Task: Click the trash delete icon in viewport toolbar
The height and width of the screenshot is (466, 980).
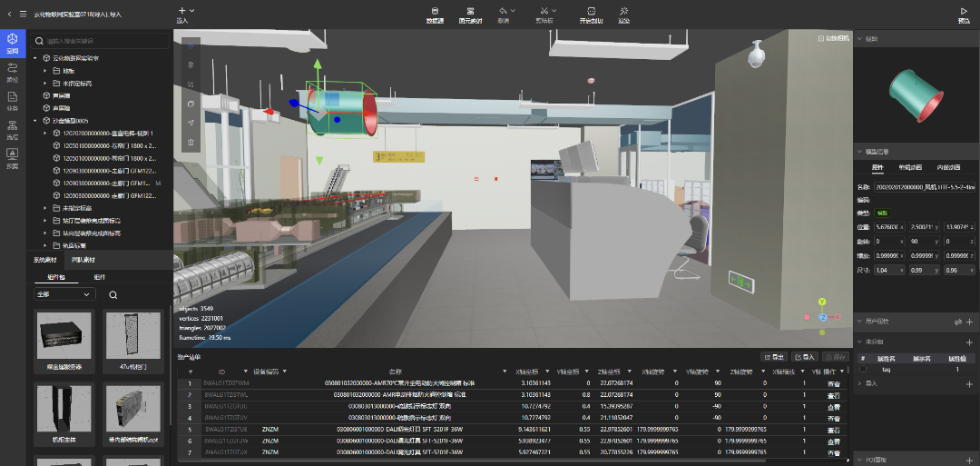Action: 191,143
